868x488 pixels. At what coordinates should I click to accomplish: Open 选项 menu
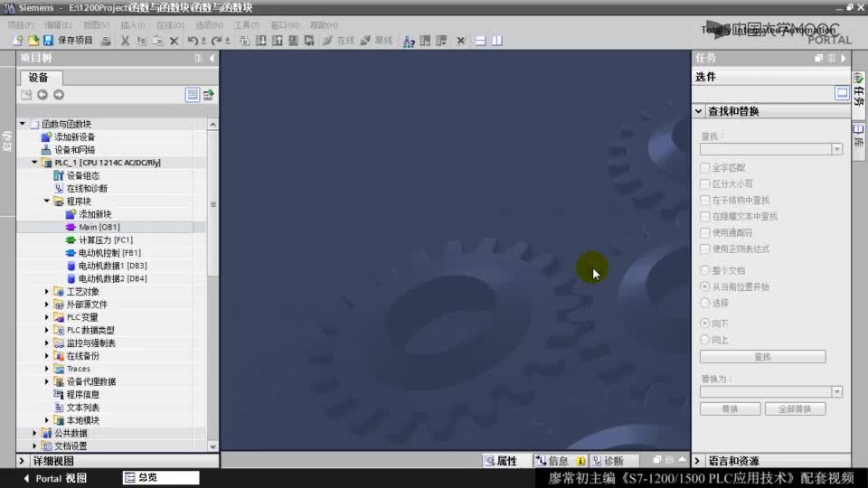point(209,25)
